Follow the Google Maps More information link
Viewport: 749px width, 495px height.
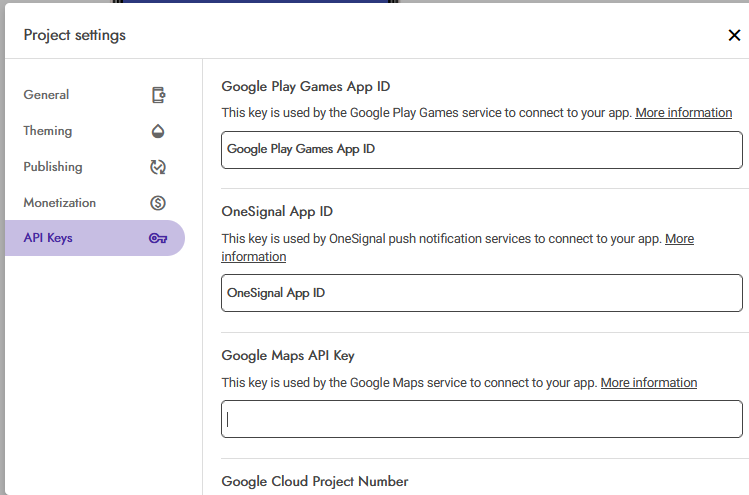648,383
